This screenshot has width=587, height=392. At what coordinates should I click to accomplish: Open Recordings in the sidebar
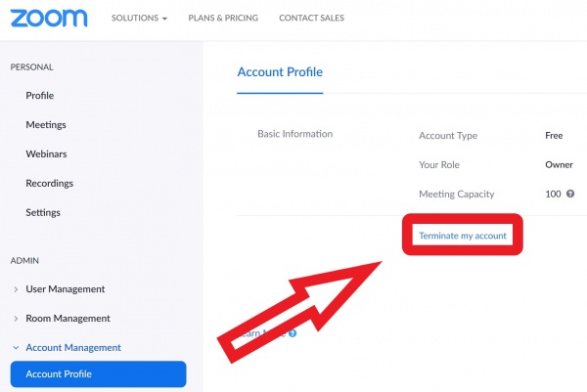[50, 183]
